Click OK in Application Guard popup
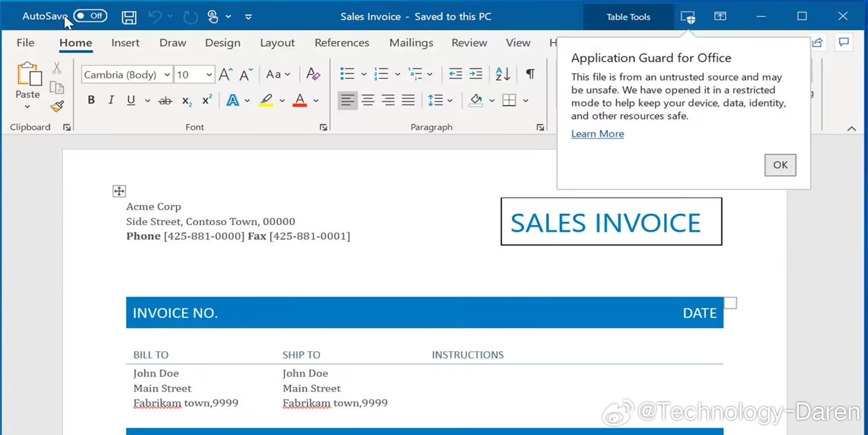 [x=780, y=165]
